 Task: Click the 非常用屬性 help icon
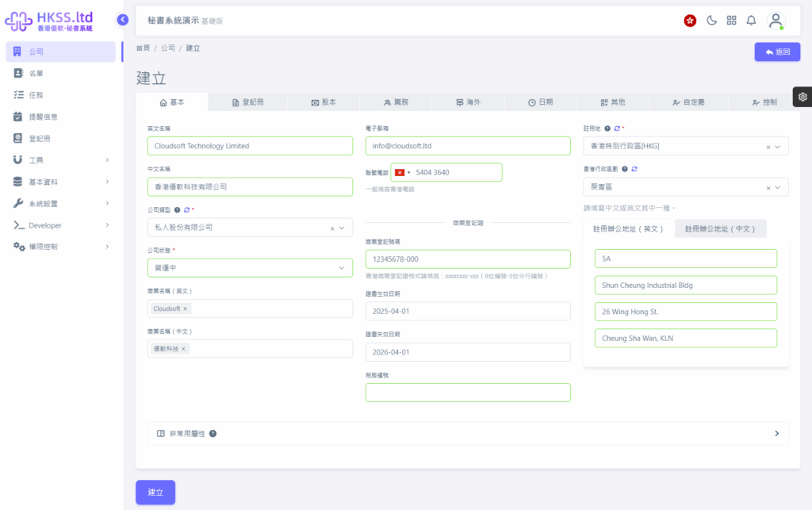[213, 433]
